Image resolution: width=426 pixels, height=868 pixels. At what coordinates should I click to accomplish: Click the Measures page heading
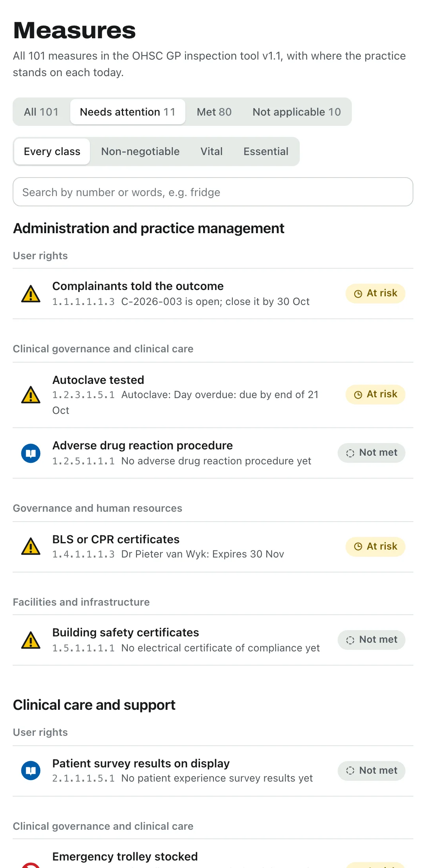(75, 30)
